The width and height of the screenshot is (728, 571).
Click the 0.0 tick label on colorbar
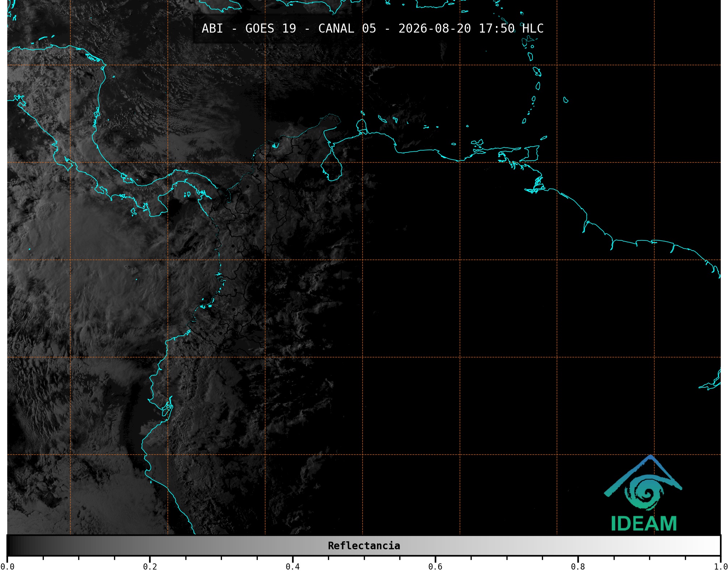point(7,566)
